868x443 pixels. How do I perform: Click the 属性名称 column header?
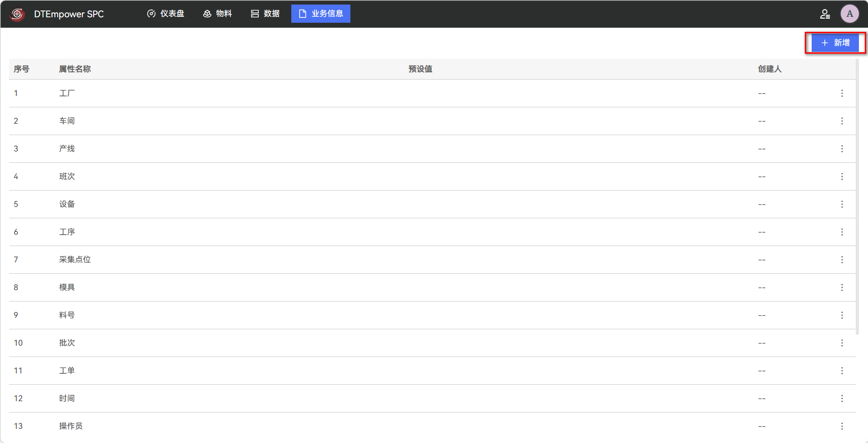pyautogui.click(x=75, y=69)
